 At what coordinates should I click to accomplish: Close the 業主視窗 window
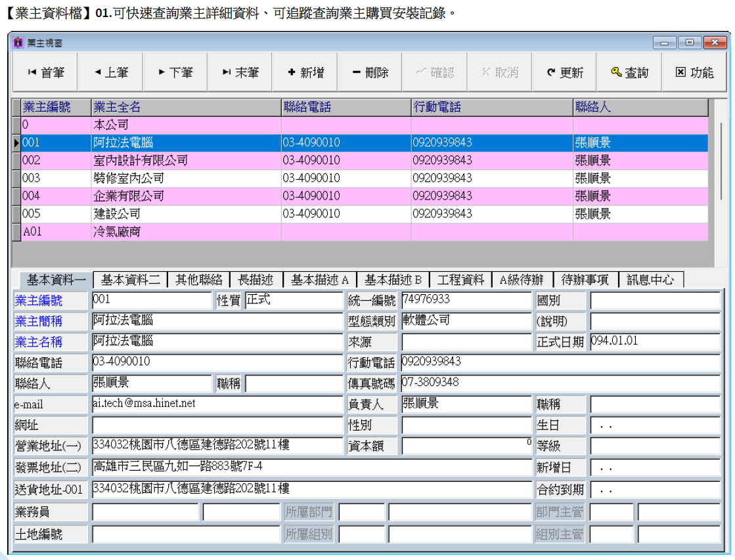click(x=715, y=43)
